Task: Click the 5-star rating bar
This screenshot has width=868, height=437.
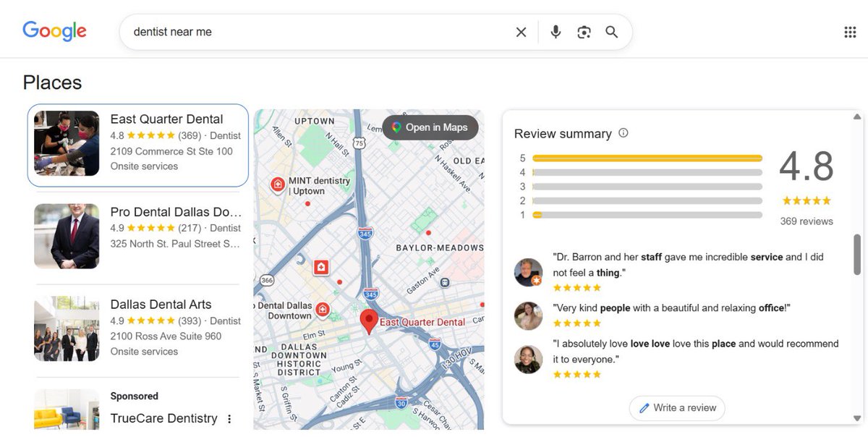Action: pos(647,158)
